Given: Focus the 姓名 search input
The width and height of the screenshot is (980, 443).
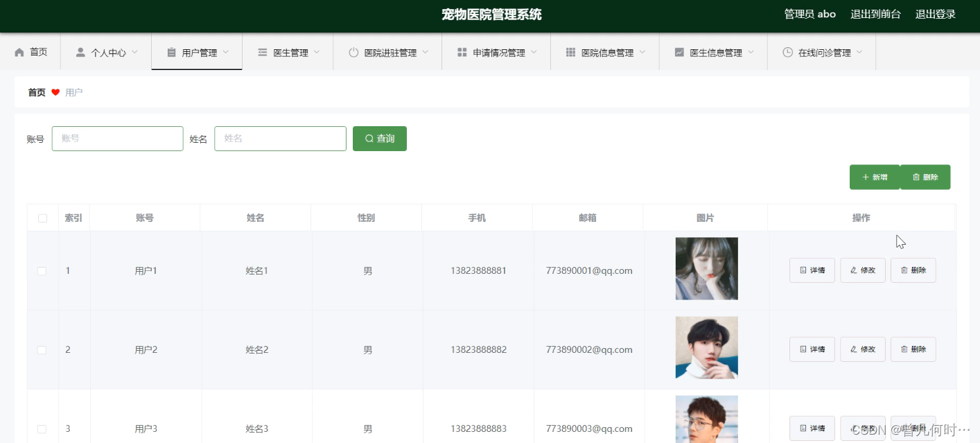Looking at the screenshot, I should tap(281, 139).
